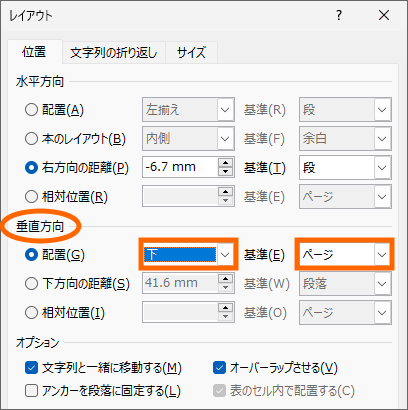Image resolution: width=408 pixels, height=410 pixels.
Task: Select horizontal 相対位置(R) radio button
Action: pos(31,197)
